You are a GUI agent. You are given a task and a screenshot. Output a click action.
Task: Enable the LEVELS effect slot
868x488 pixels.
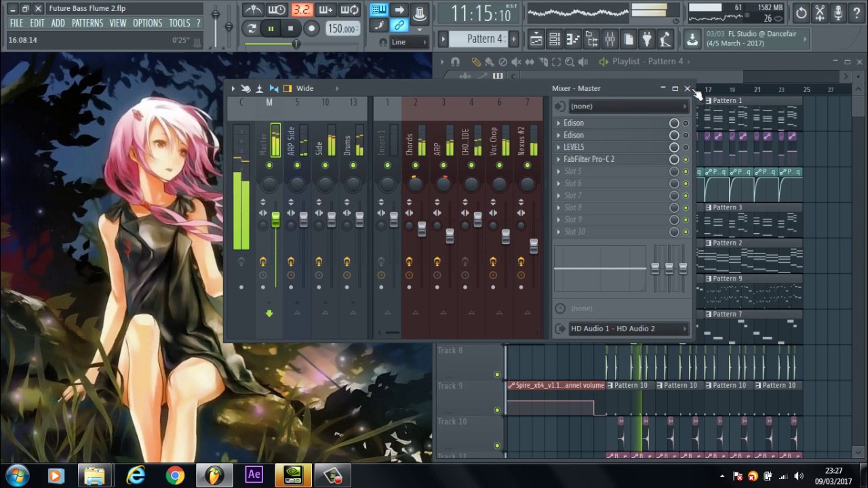point(686,147)
